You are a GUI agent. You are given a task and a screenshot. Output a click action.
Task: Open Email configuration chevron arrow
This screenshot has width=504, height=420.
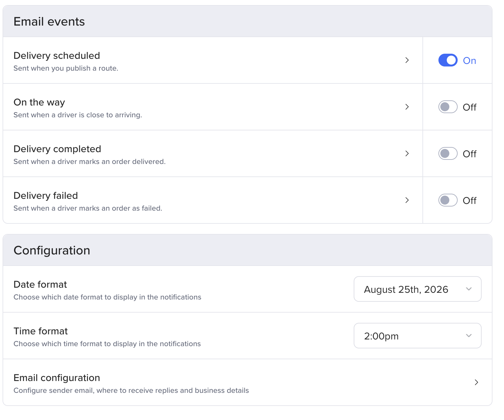pos(476,382)
